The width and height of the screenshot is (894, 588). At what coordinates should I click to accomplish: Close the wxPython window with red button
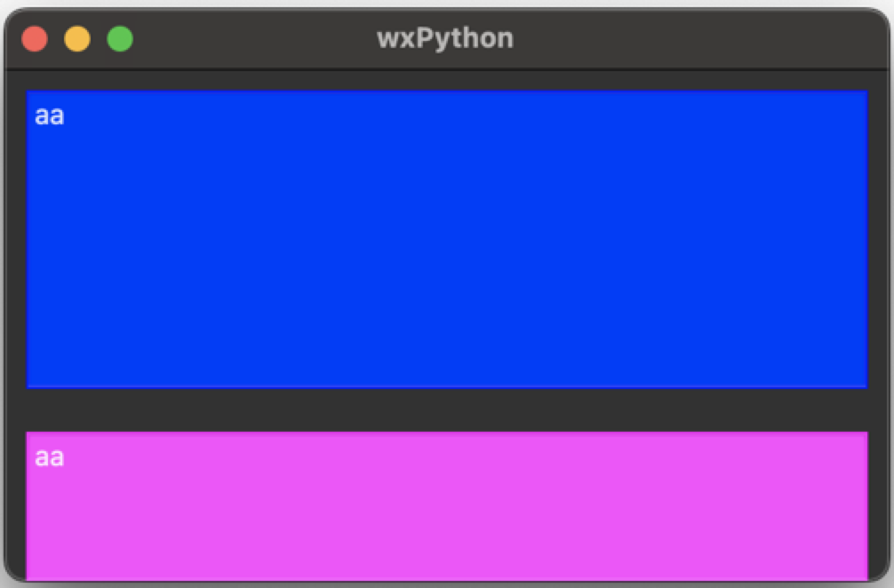coord(34,39)
